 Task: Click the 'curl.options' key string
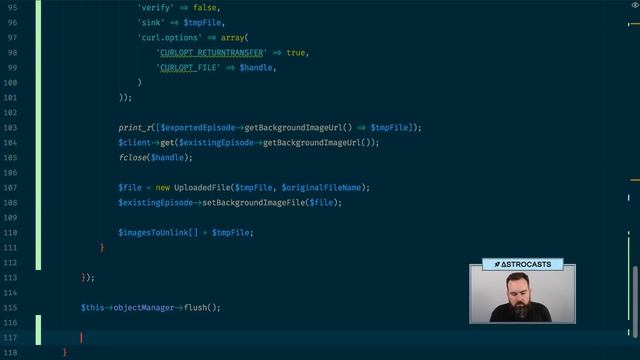coord(170,38)
